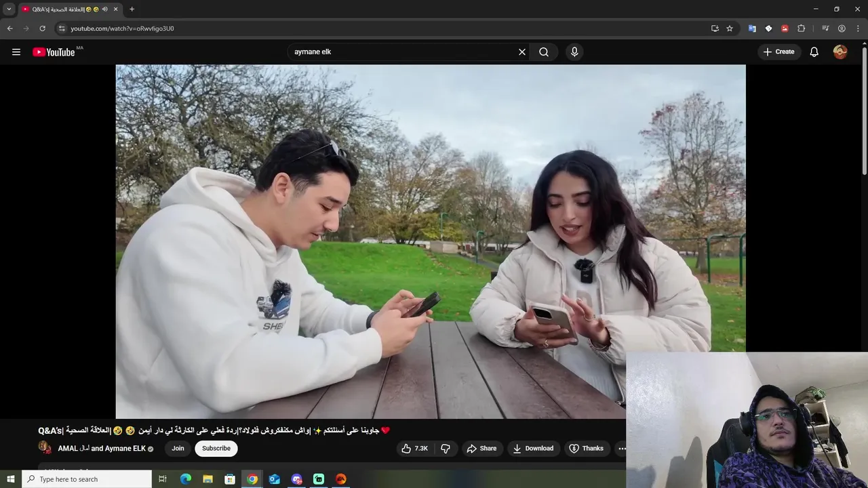Open AMAL and Aymane ELK channel link

tap(102, 449)
